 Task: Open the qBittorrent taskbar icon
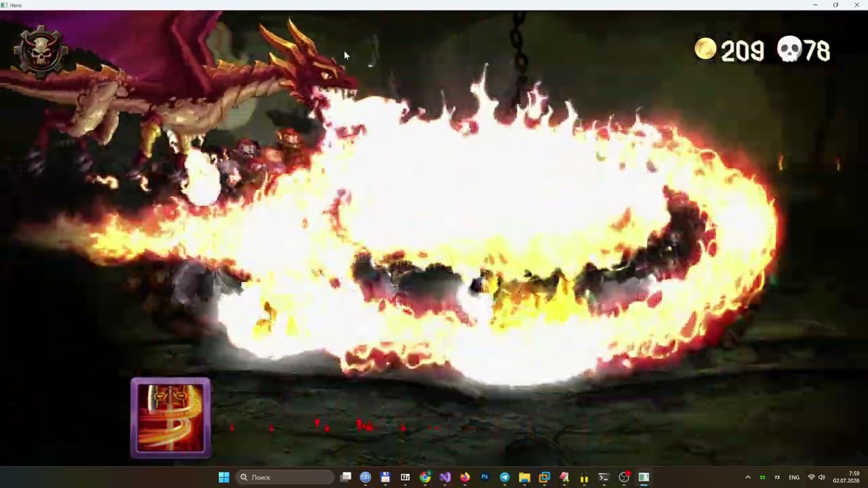366,477
